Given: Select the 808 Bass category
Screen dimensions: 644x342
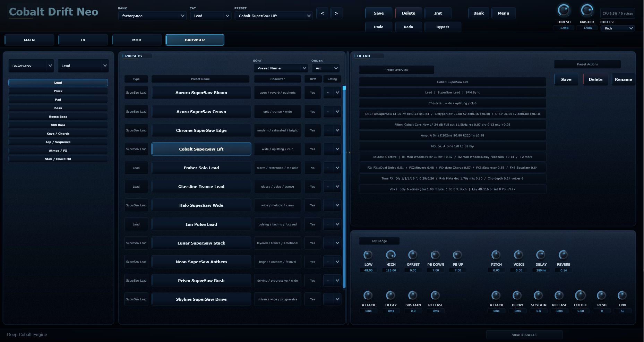Looking at the screenshot, I should (x=58, y=125).
